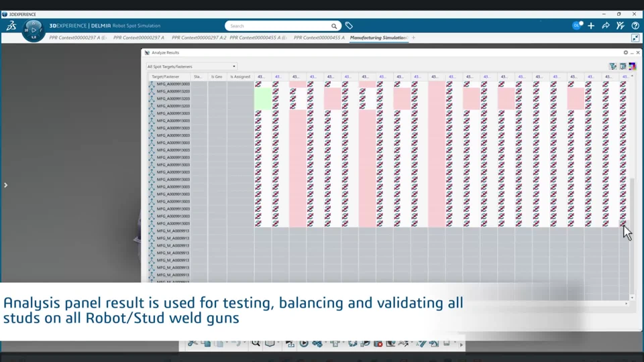The image size is (644, 362).
Task: Expand bottom toolbar overflow arrow
Action: pyautogui.click(x=461, y=345)
